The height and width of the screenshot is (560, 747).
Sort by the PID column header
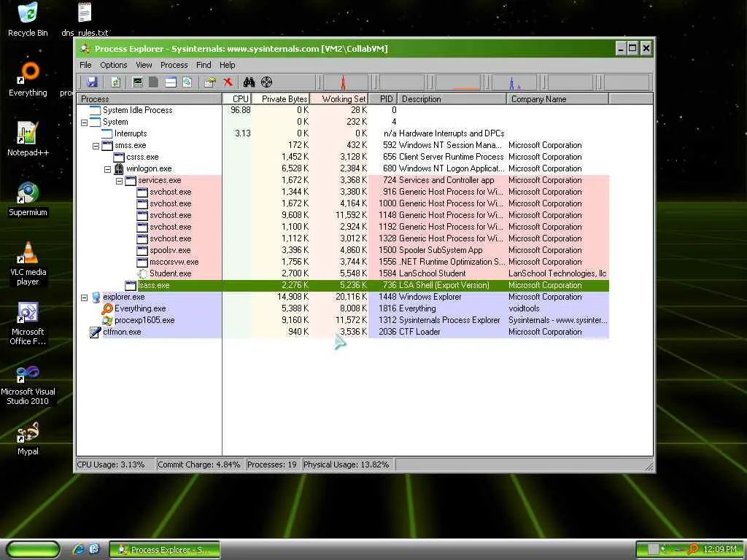pyautogui.click(x=383, y=99)
